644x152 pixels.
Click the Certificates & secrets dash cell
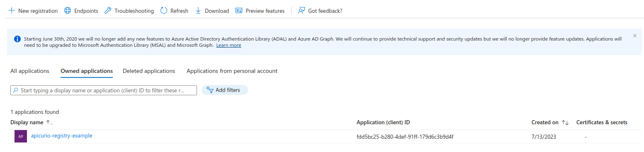coord(586,137)
